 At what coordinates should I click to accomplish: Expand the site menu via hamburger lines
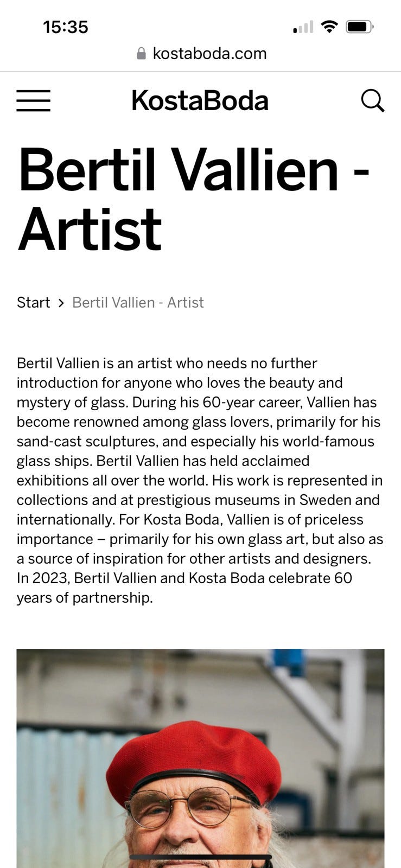pyautogui.click(x=33, y=101)
